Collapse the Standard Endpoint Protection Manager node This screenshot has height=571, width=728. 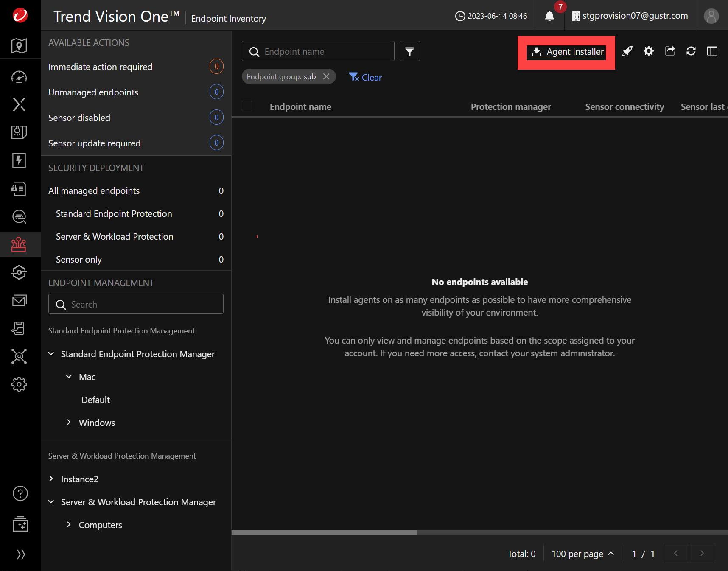[x=51, y=354]
